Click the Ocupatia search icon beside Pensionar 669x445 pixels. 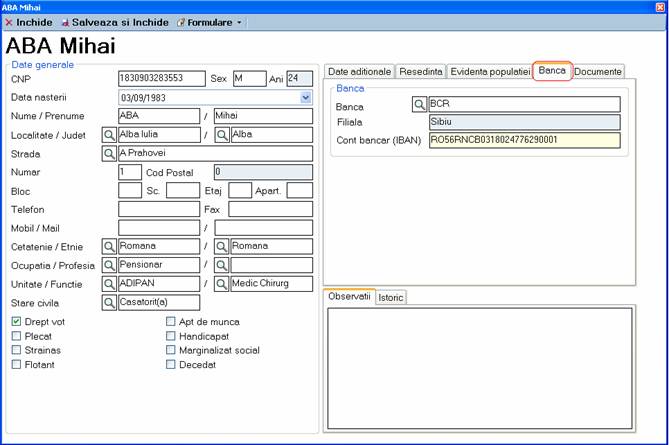pos(109,265)
